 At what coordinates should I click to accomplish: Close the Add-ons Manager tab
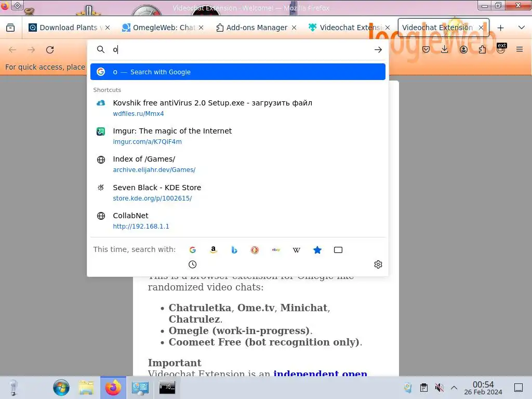pyautogui.click(x=294, y=28)
